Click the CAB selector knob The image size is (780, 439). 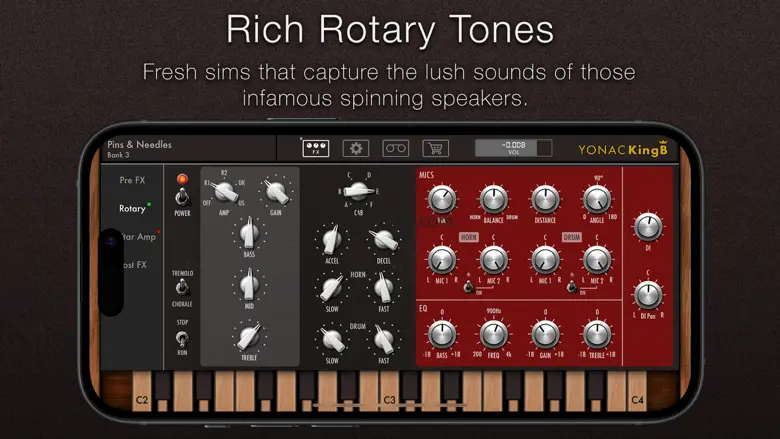(x=358, y=191)
